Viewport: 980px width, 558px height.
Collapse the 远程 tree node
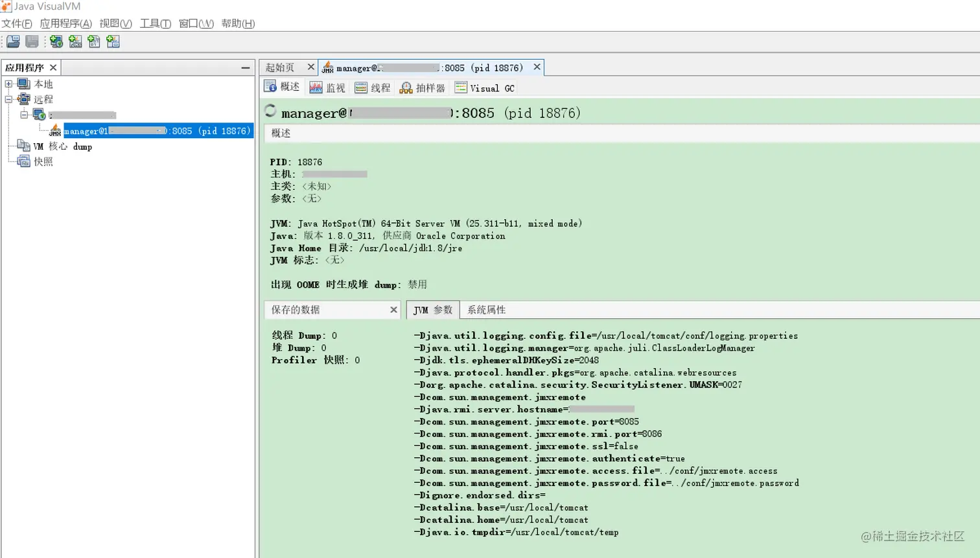(x=8, y=99)
